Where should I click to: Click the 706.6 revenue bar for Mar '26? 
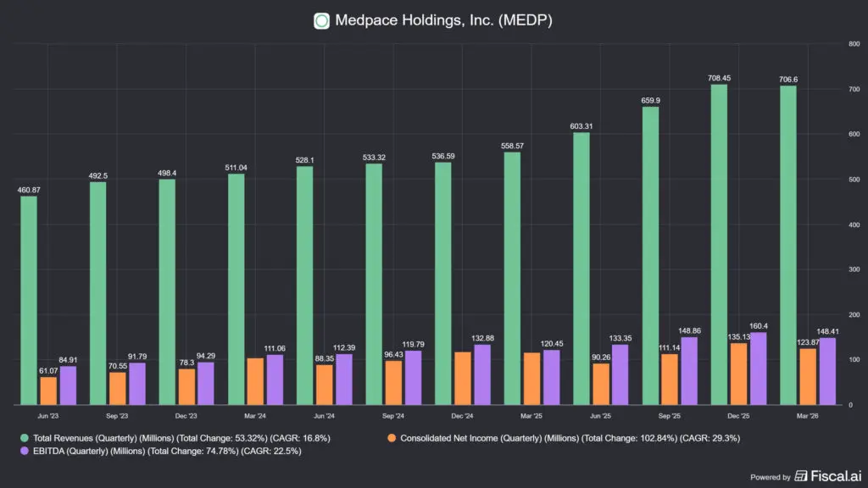click(788, 245)
